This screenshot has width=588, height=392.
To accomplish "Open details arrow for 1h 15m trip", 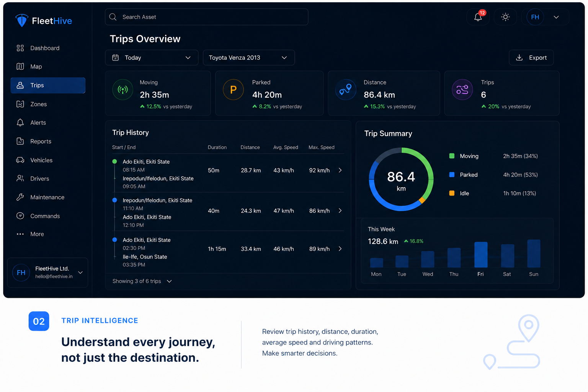I will 340,249.
